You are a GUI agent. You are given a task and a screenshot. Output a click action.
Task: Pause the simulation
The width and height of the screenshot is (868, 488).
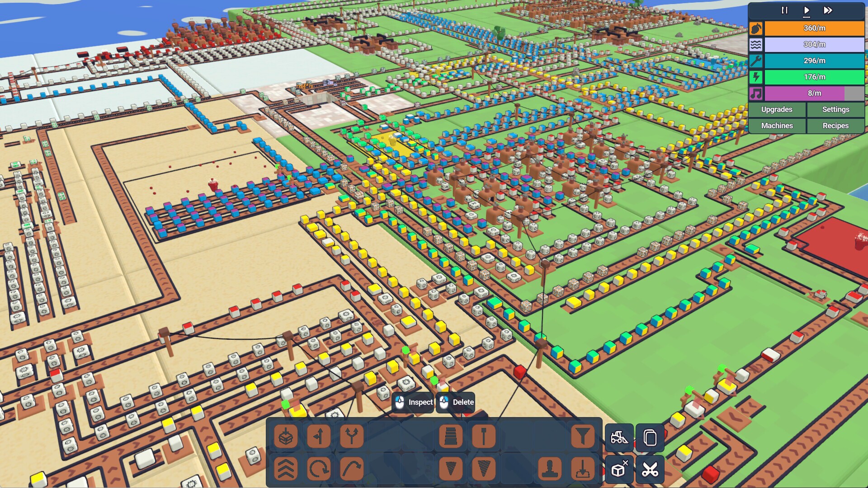coord(784,10)
